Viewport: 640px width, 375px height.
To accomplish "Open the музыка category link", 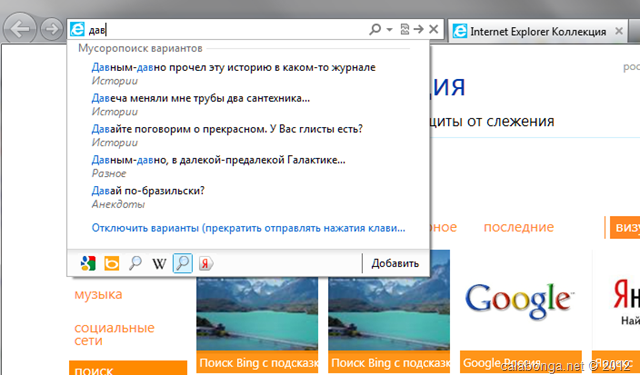I will pyautogui.click(x=98, y=294).
